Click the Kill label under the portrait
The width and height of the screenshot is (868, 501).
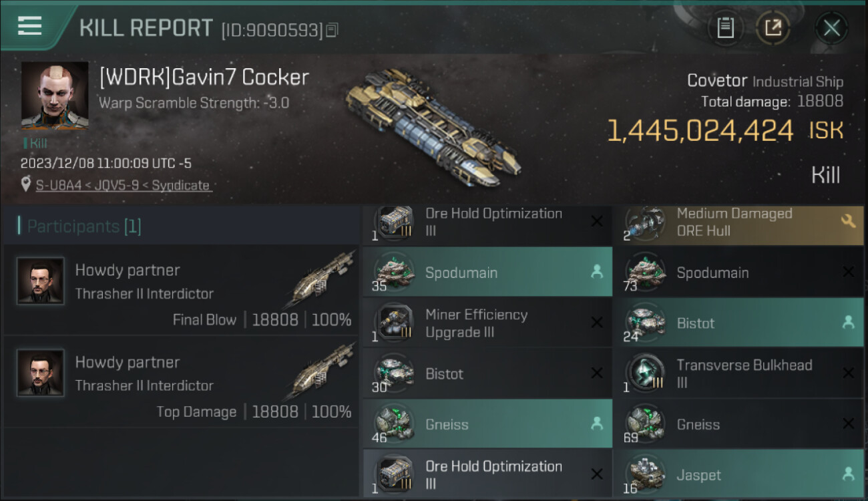[x=35, y=143]
